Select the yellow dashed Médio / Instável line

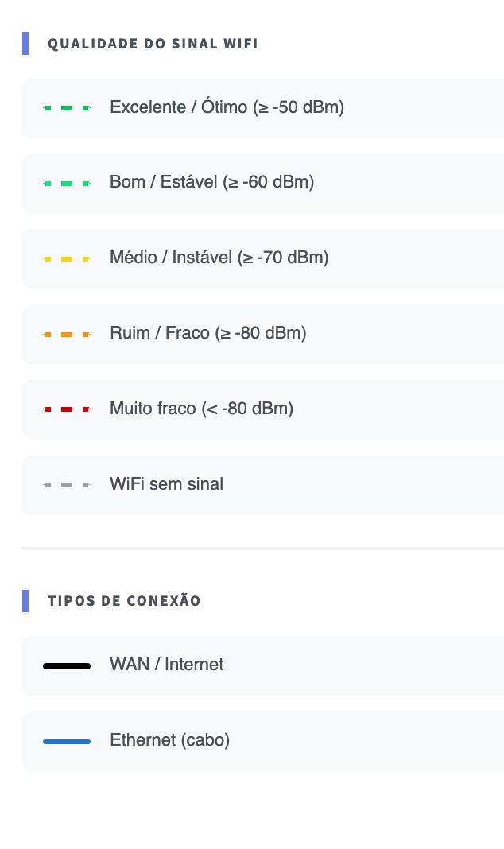[x=67, y=259]
